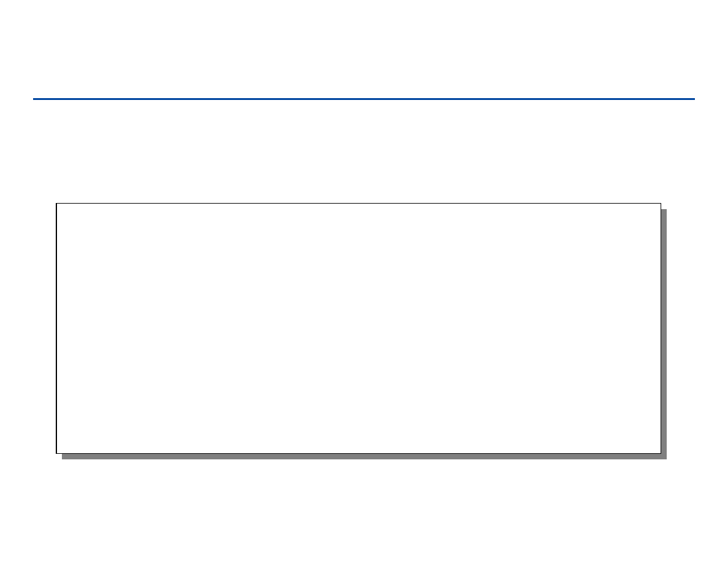Click the middle of the blue divider line
The width and height of the screenshot is (728, 563).
[x=364, y=99]
